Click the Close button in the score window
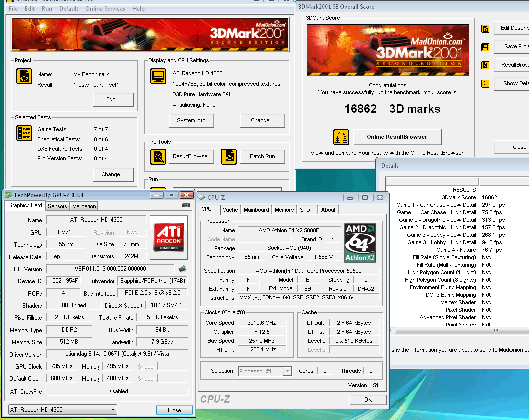This screenshot has width=529, height=420. [512, 147]
